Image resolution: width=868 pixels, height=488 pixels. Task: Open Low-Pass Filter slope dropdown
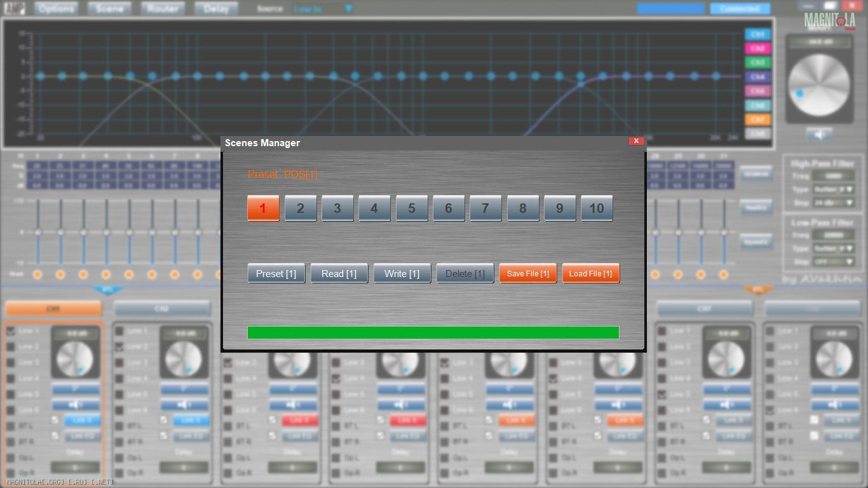[833, 262]
